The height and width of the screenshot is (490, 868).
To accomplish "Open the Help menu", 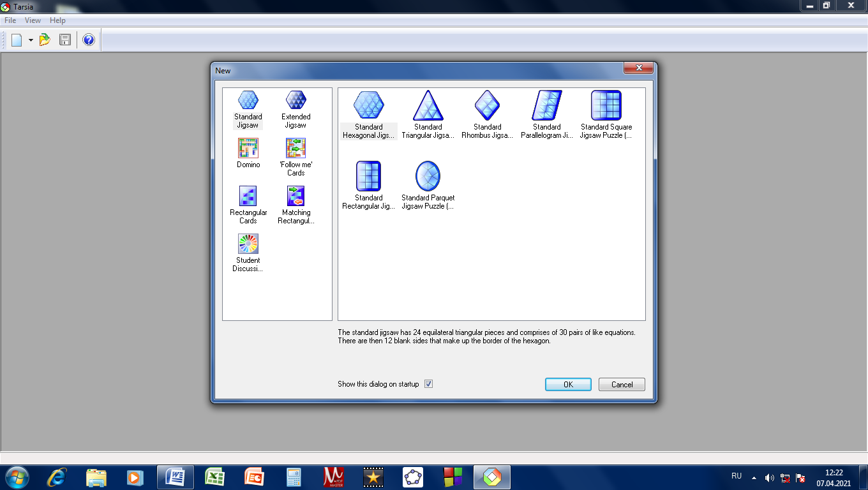I will (x=57, y=20).
